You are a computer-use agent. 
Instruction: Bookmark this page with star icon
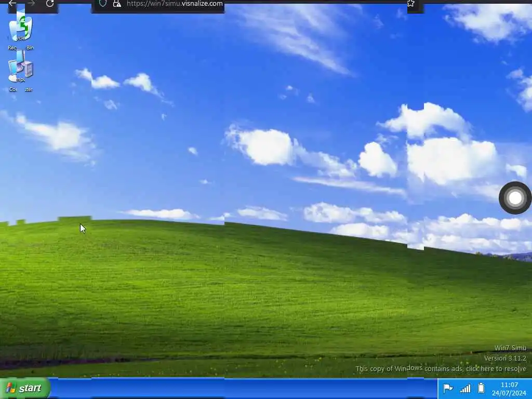tap(410, 4)
